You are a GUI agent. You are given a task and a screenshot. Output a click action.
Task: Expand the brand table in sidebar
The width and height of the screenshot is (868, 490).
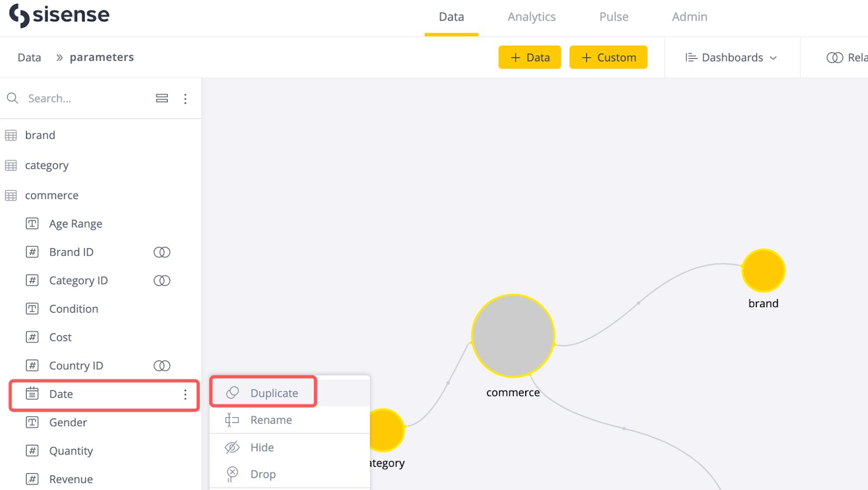(40, 135)
